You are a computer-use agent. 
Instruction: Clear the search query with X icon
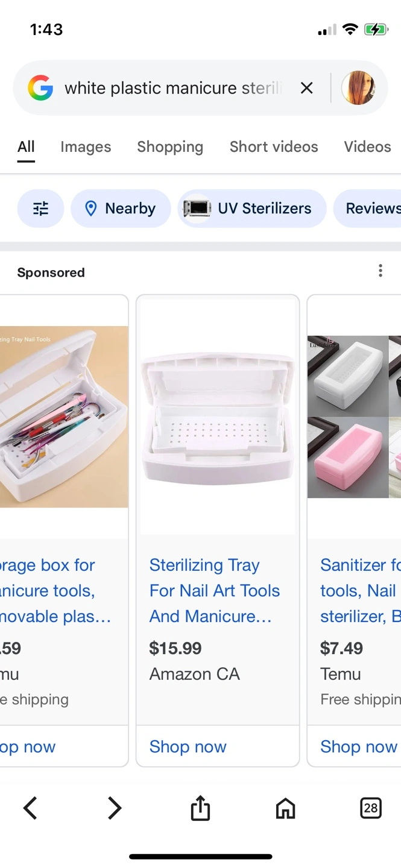click(x=306, y=88)
